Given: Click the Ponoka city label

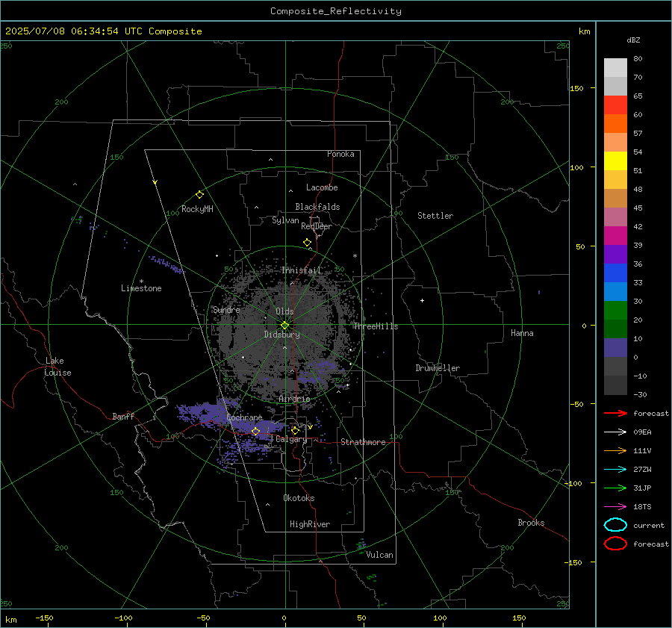Looking at the screenshot, I should point(340,154).
